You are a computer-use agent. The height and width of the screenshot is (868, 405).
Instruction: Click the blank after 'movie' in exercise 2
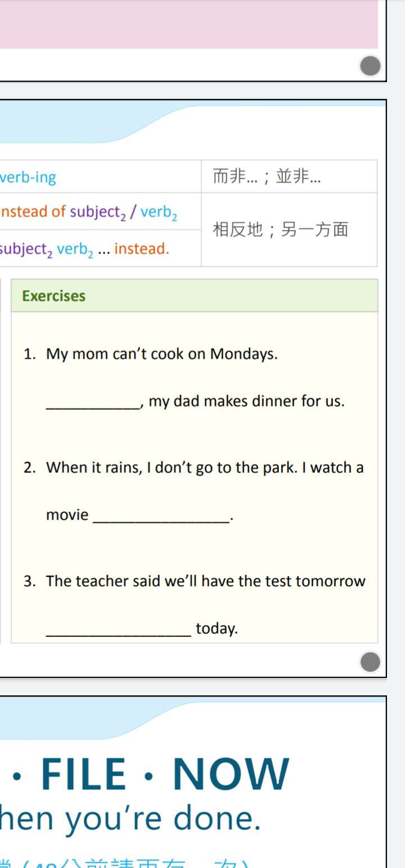[x=161, y=515]
